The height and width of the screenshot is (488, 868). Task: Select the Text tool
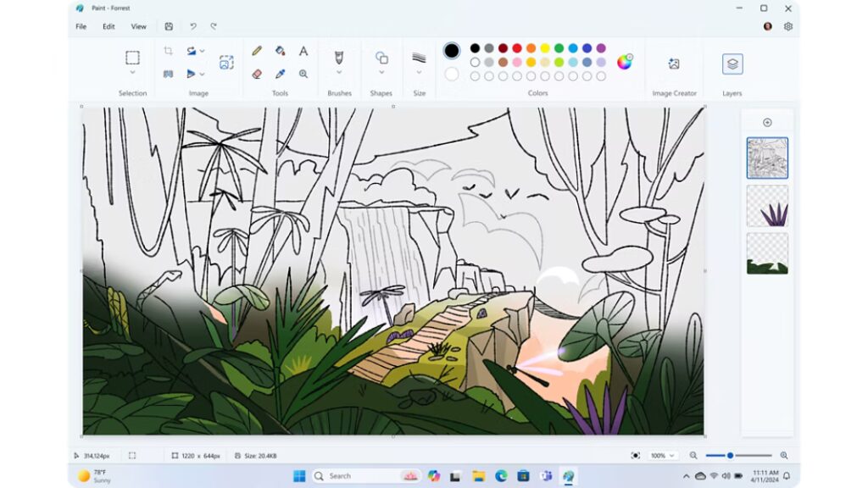point(303,51)
